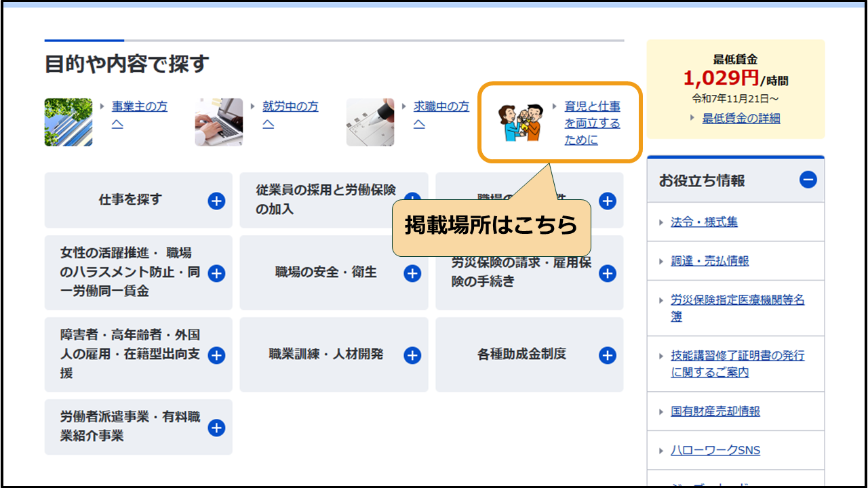Expand the 職場の安全・衛生 plus icon
The image size is (868, 488).
pyautogui.click(x=412, y=273)
